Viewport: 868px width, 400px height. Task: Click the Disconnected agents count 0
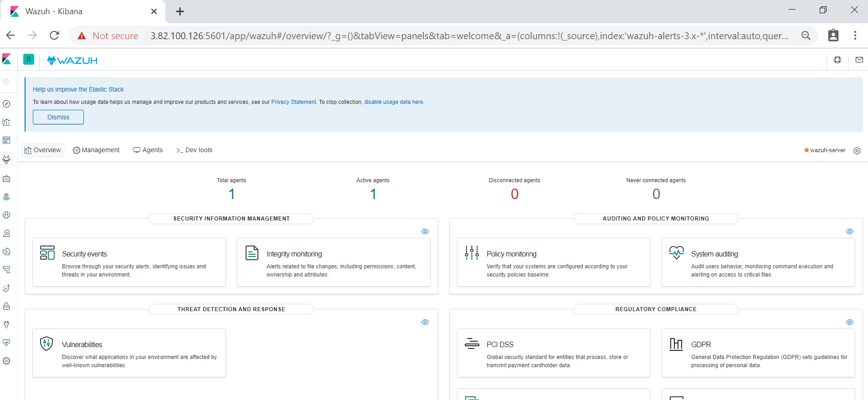pos(514,194)
